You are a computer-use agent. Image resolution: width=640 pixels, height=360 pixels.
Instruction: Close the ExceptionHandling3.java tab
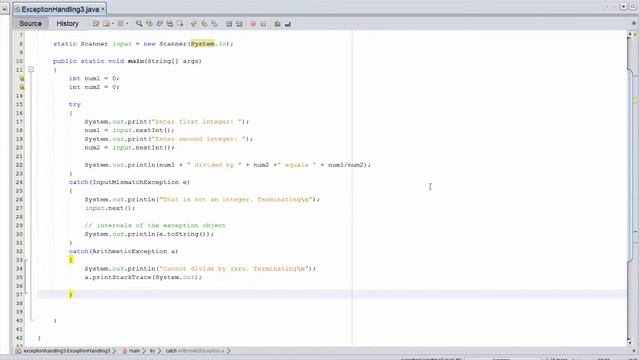tap(103, 9)
